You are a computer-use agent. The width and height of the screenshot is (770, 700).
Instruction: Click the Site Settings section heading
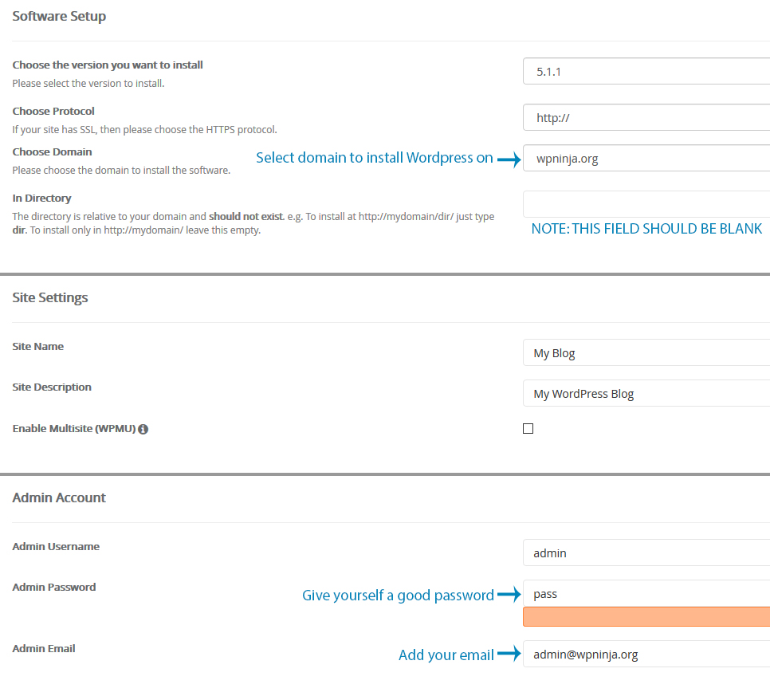(50, 297)
